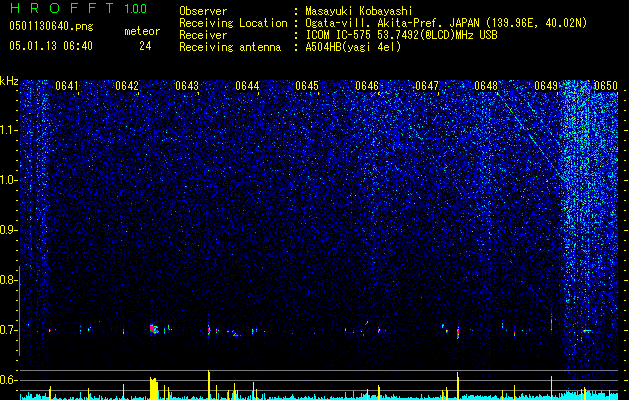
Task: Click the 0649 time marker
Action: click(x=546, y=86)
